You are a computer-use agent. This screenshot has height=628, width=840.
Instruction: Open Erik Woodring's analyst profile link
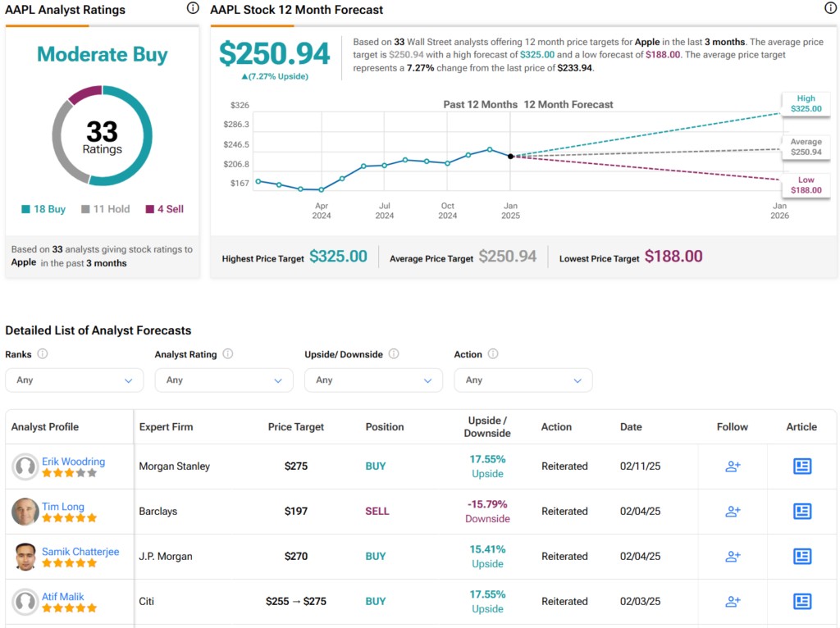(x=73, y=462)
